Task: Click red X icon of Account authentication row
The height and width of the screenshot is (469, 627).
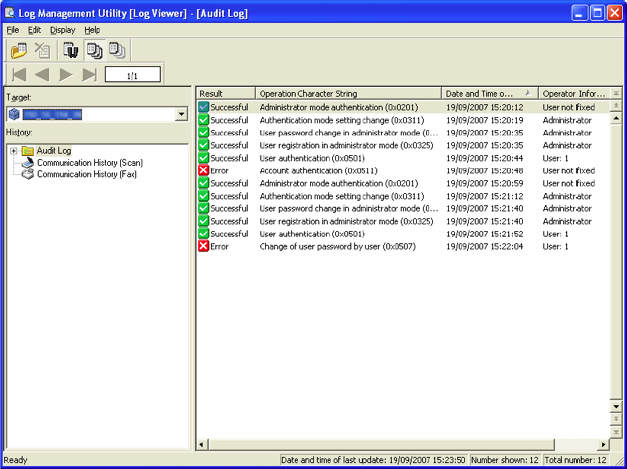Action: (204, 170)
